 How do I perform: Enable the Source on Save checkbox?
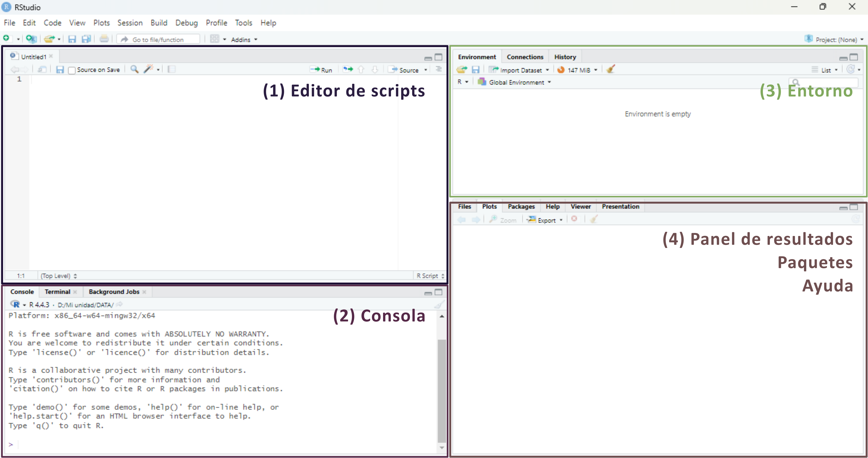72,70
